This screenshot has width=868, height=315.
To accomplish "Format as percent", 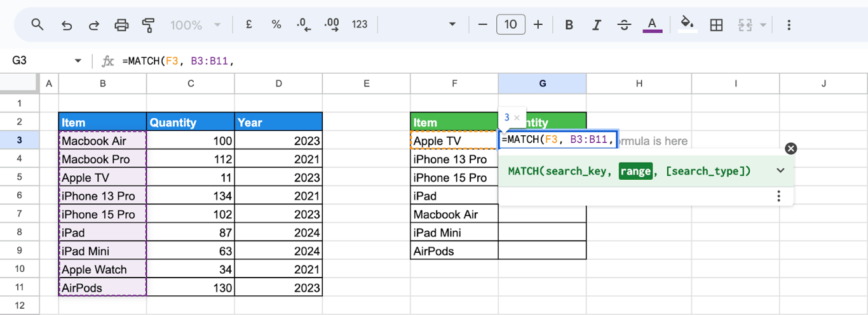I will point(276,25).
